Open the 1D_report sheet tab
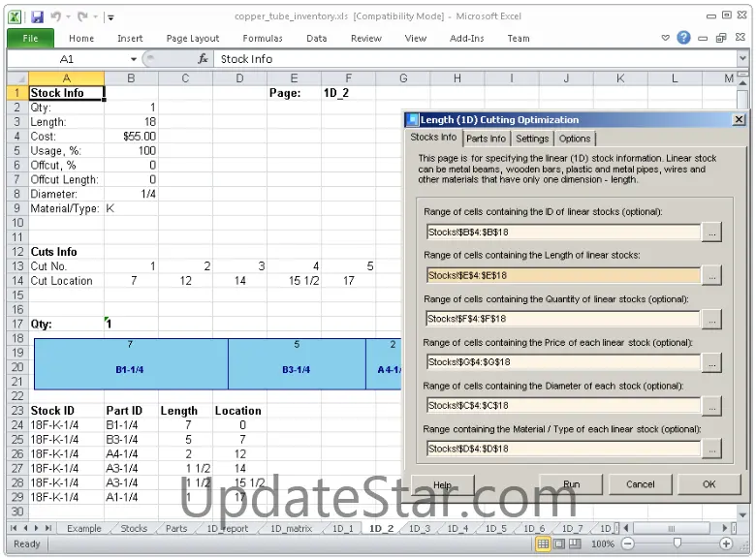The image size is (756, 559). [228, 529]
